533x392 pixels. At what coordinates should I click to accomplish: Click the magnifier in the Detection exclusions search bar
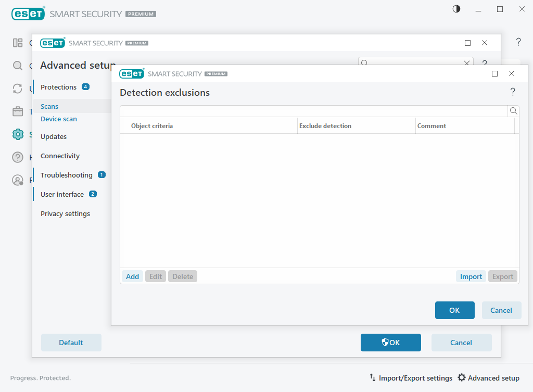click(513, 111)
